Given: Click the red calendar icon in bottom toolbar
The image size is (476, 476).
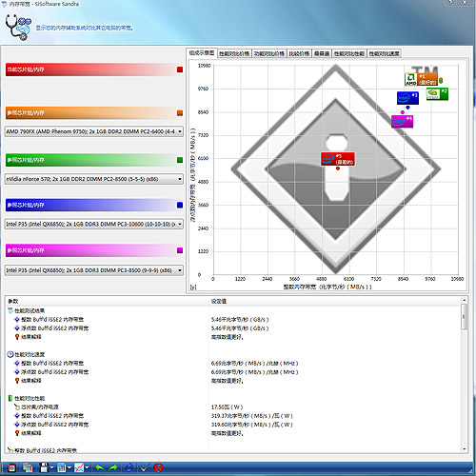Looking at the screenshot, I should [x=11, y=467].
